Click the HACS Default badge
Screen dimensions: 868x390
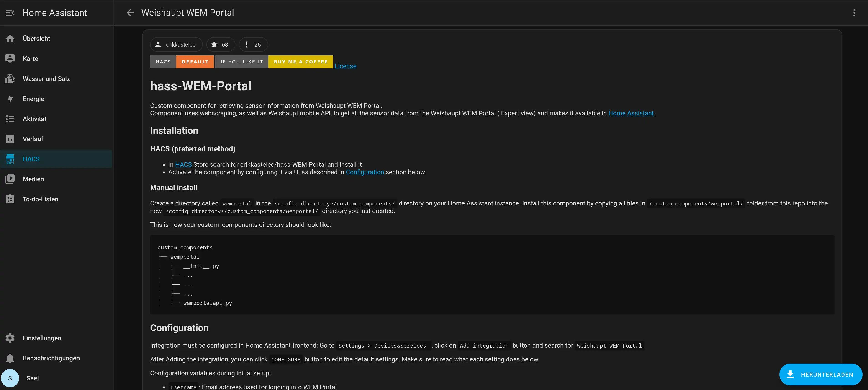(x=182, y=62)
